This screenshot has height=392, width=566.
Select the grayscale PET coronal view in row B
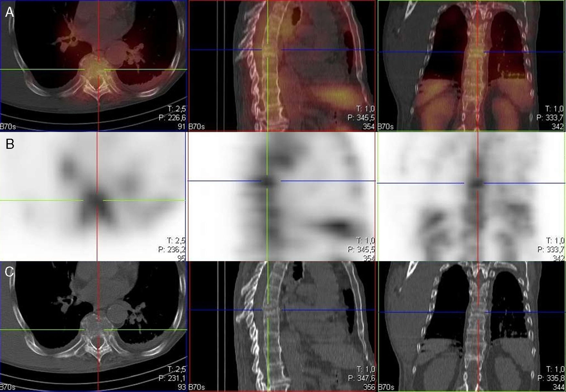[471, 196]
